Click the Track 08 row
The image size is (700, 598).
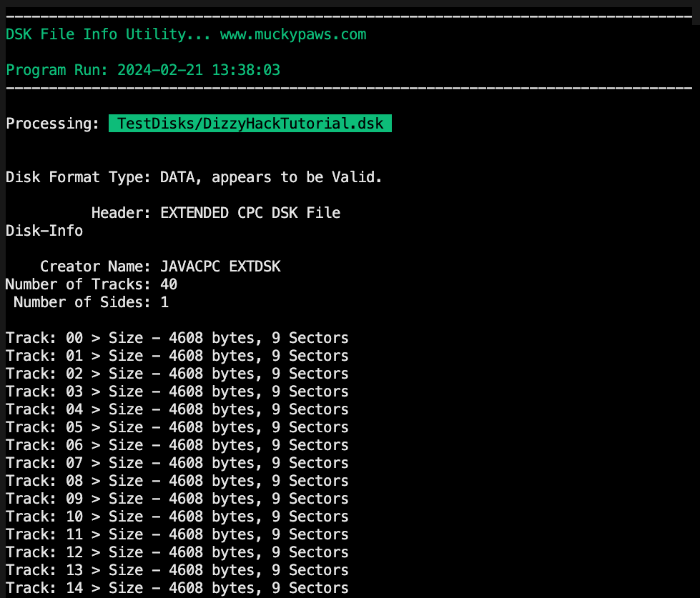click(177, 481)
